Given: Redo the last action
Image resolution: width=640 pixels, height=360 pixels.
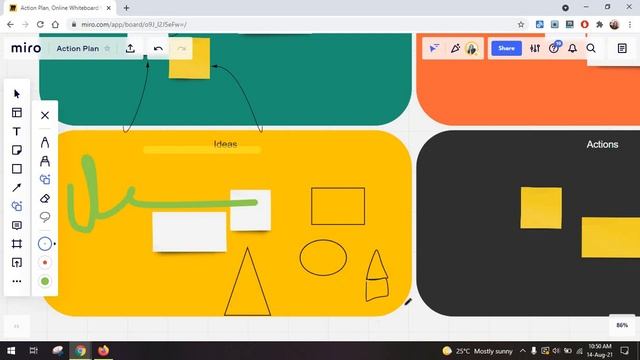Looking at the screenshot, I should click(181, 49).
